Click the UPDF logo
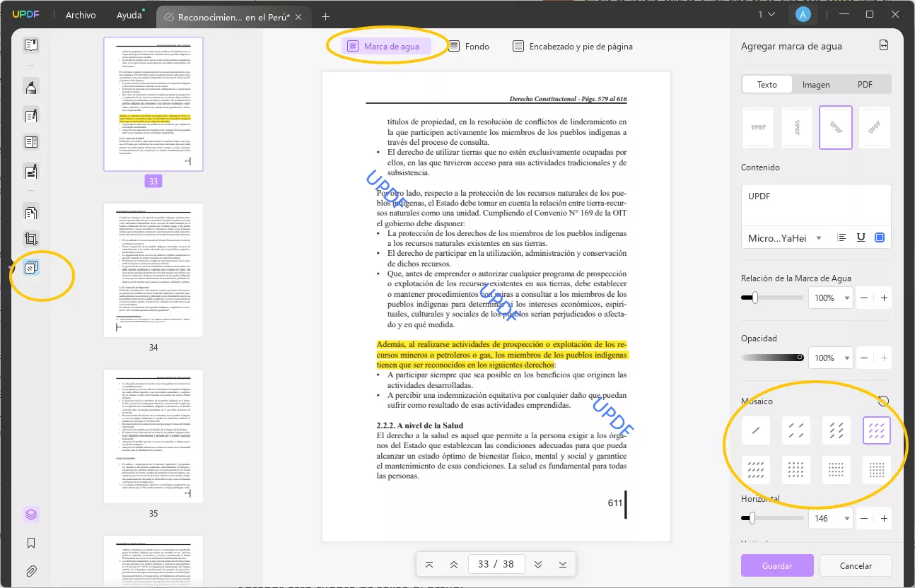This screenshot has height=588, width=915. (x=25, y=15)
